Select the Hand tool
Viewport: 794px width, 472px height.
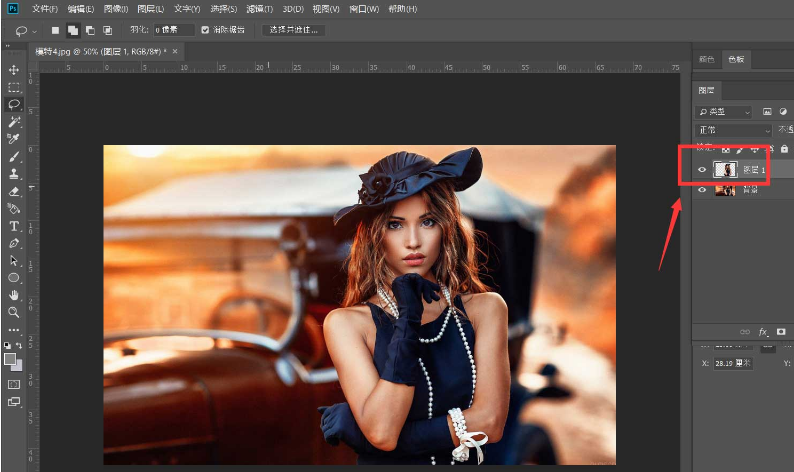(x=14, y=295)
